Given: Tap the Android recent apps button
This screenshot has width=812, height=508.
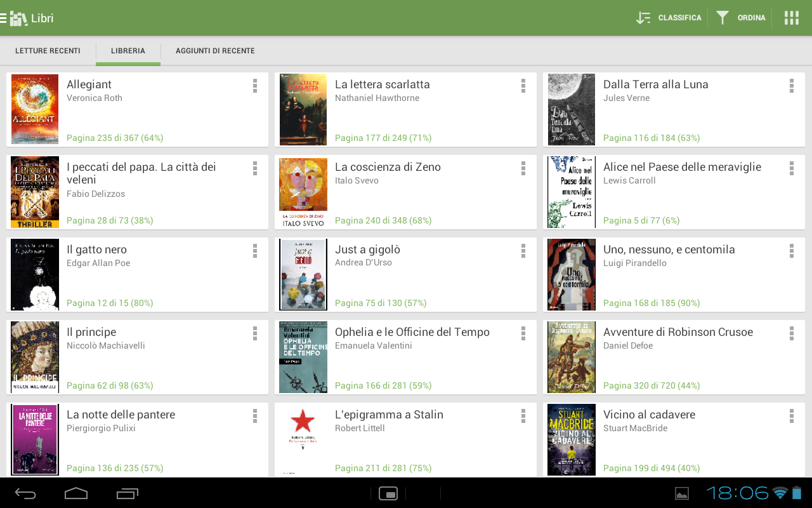Looking at the screenshot, I should click(x=128, y=493).
